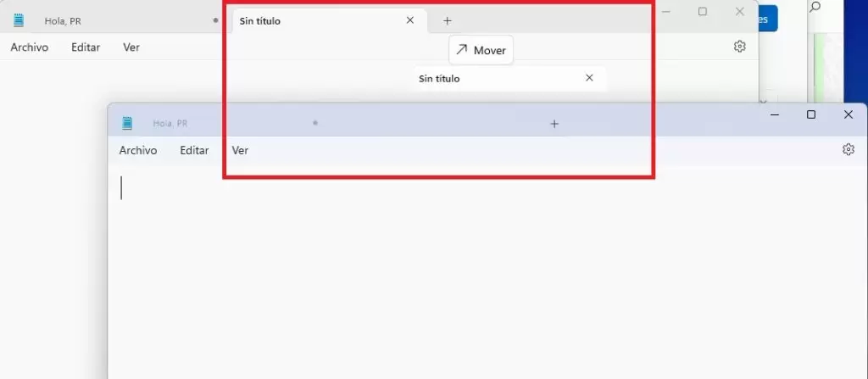Open Archivo menu in the background window
Image resolution: width=868 pixels, height=379 pixels.
pos(29,47)
